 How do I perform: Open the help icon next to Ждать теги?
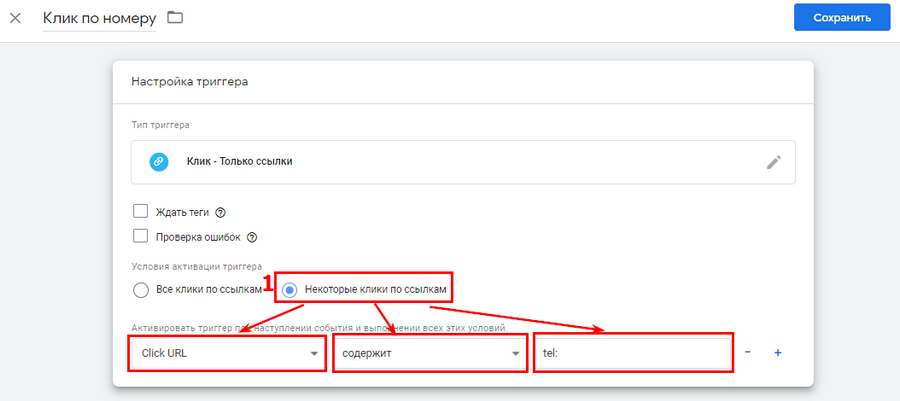coord(220,212)
